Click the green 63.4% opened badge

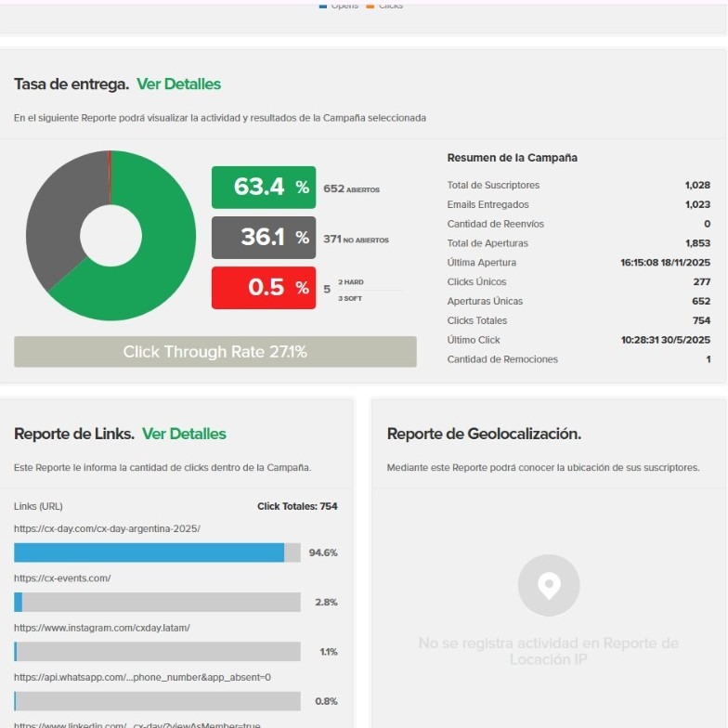coord(264,188)
